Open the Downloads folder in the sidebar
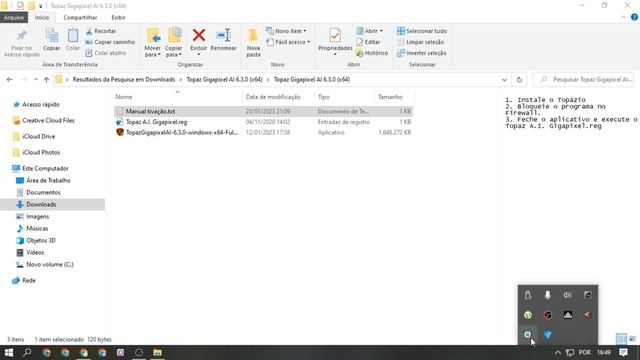 41,204
